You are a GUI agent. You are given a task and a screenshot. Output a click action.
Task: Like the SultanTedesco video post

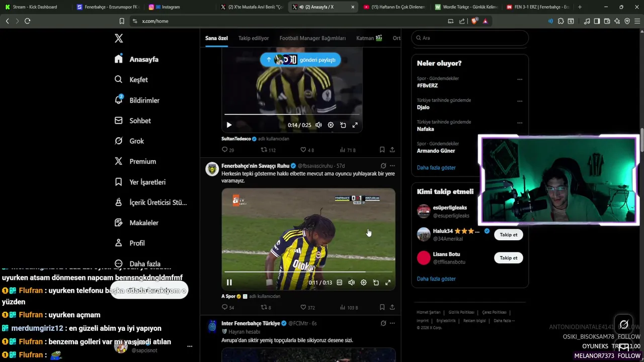307,150
